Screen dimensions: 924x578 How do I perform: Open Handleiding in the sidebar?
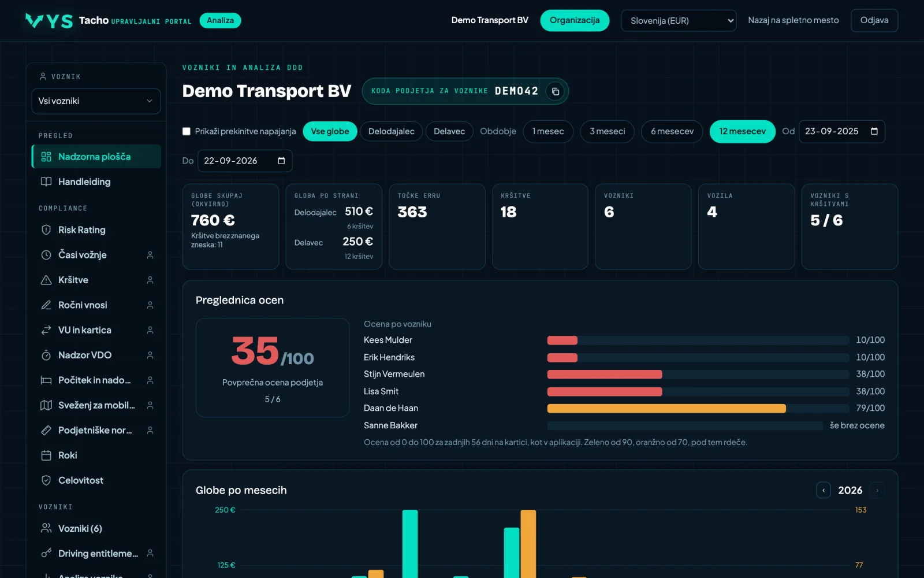coord(96,181)
